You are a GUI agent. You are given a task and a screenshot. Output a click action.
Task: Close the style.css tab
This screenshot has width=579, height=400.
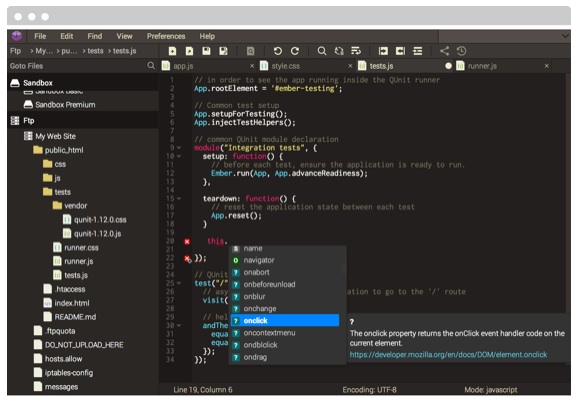click(x=350, y=66)
